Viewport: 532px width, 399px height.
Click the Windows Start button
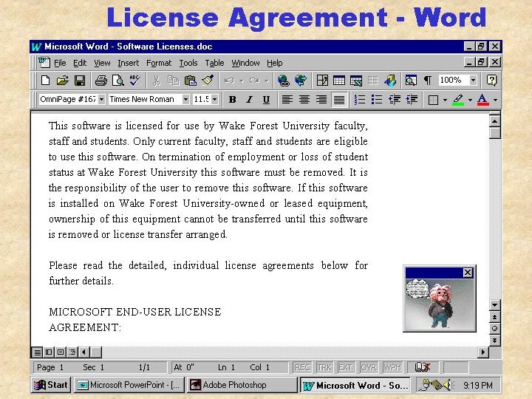pos(51,385)
